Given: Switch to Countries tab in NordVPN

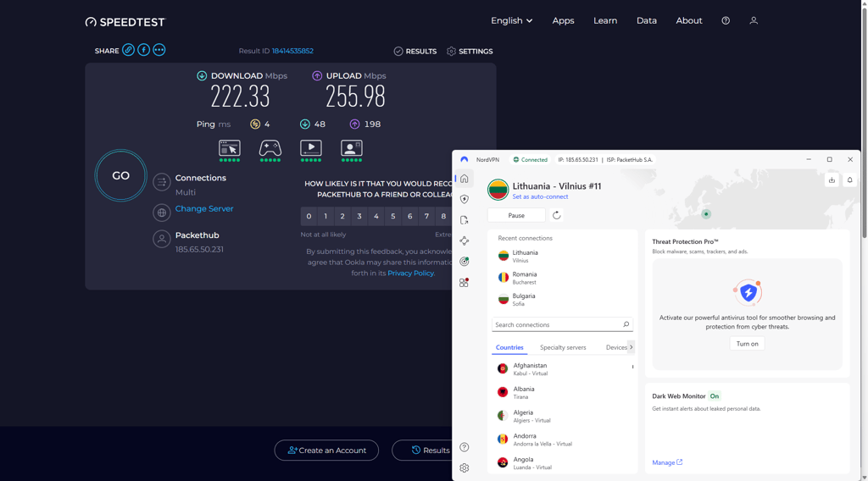Looking at the screenshot, I should click(x=509, y=347).
